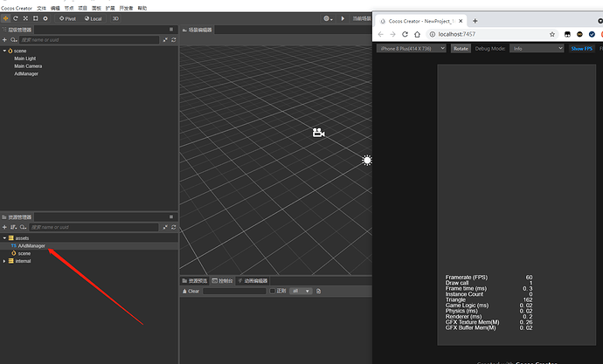Switch to asset preview tab

[x=195, y=281]
